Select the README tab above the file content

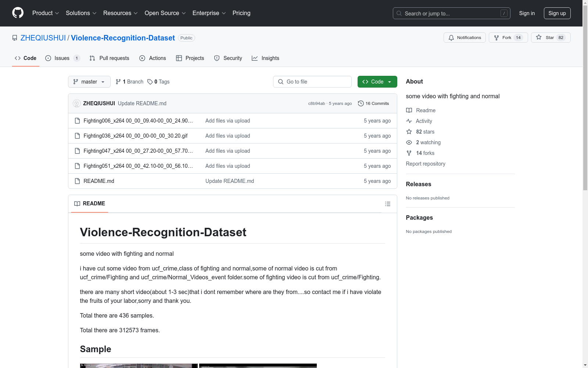(x=90, y=204)
